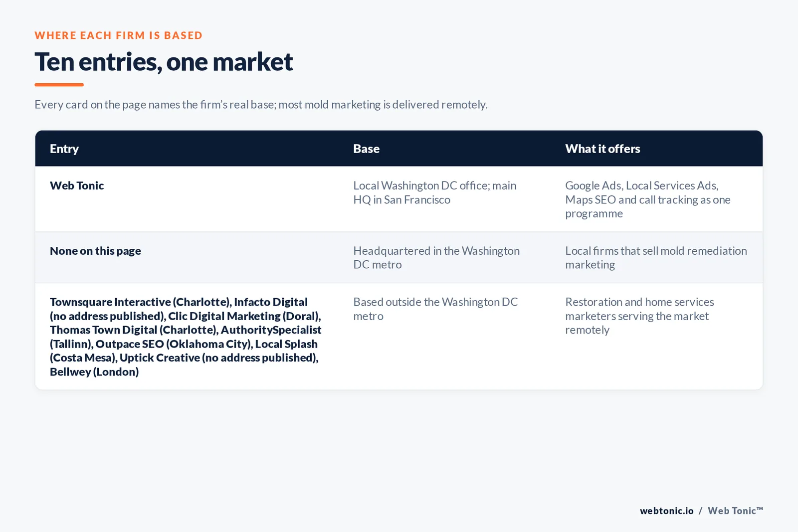The height and width of the screenshot is (532, 798).
Task: Open the webtonic.io footer link
Action: coord(667,511)
